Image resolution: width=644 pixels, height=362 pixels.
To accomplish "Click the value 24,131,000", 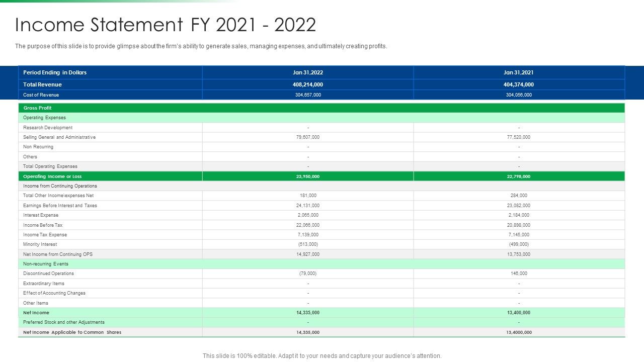I will 308,206.
